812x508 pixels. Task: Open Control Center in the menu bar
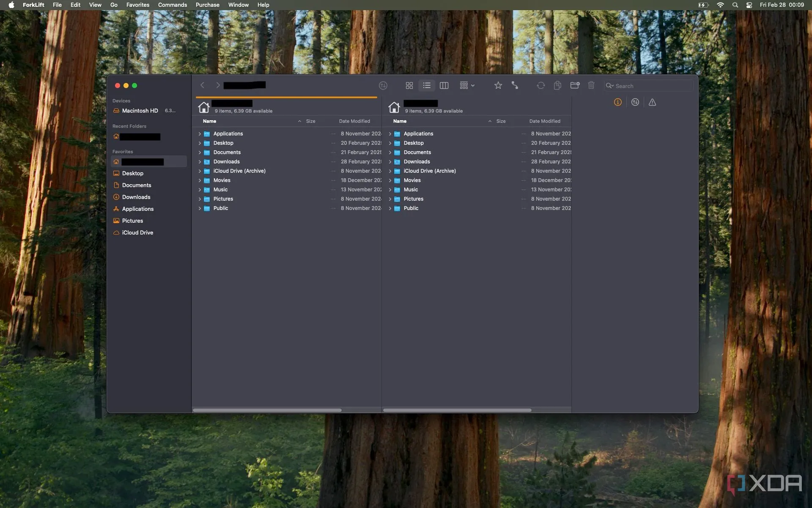(749, 5)
